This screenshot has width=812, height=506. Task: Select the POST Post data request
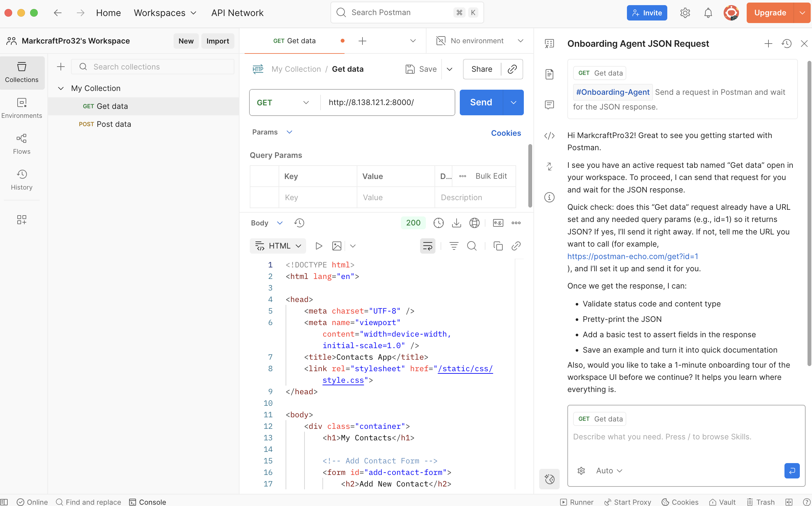tap(143, 124)
